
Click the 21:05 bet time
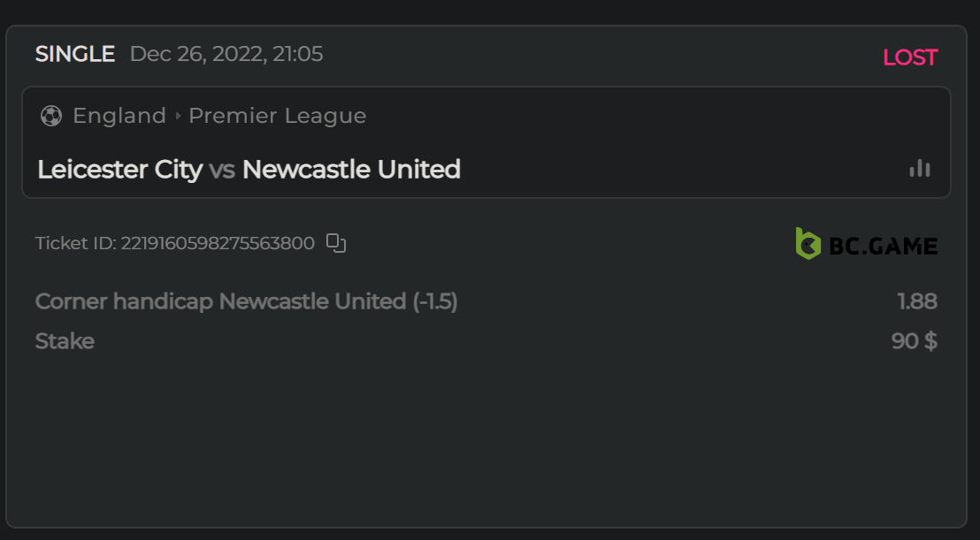298,54
